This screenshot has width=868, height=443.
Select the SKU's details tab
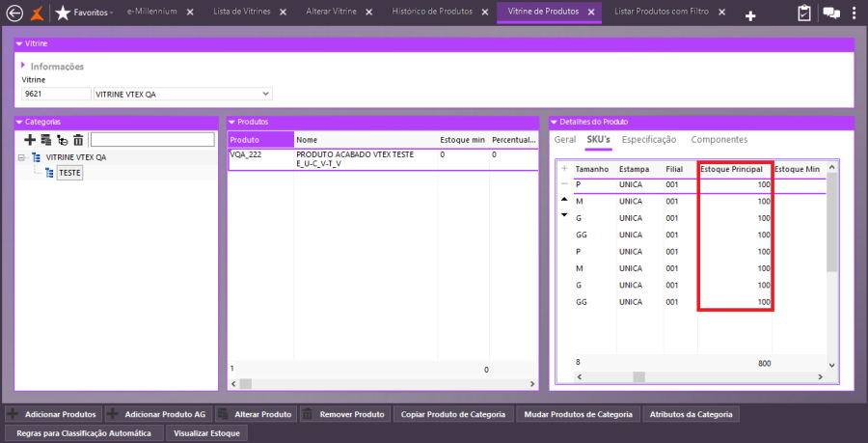(598, 140)
